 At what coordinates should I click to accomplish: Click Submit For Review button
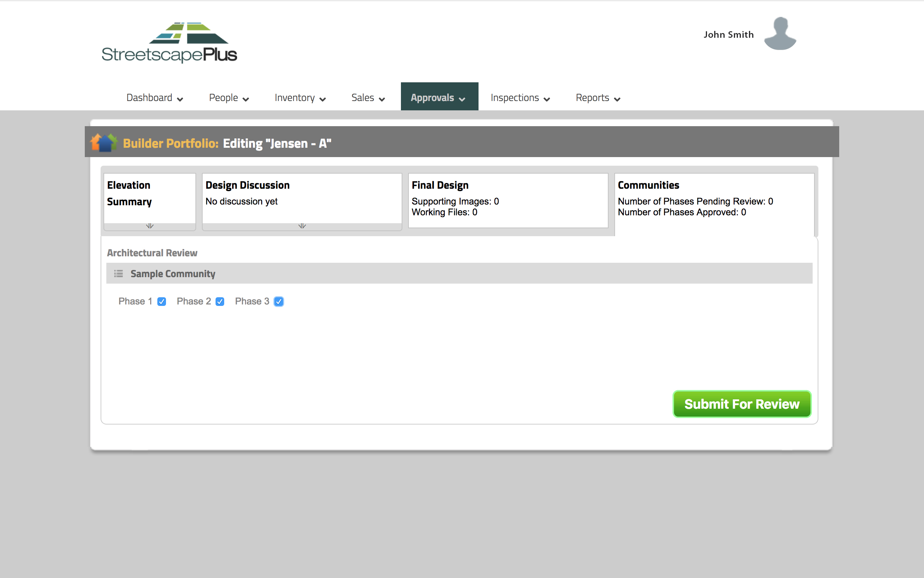click(x=741, y=404)
